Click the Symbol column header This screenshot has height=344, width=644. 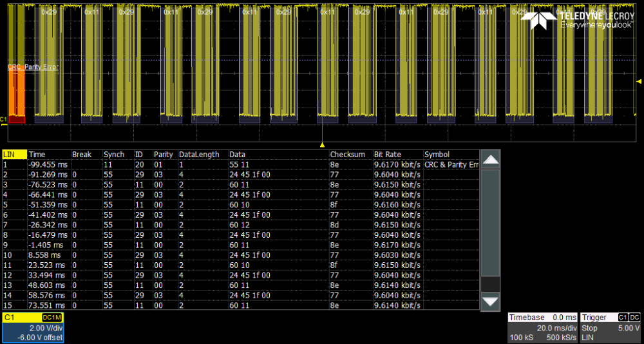click(x=437, y=155)
